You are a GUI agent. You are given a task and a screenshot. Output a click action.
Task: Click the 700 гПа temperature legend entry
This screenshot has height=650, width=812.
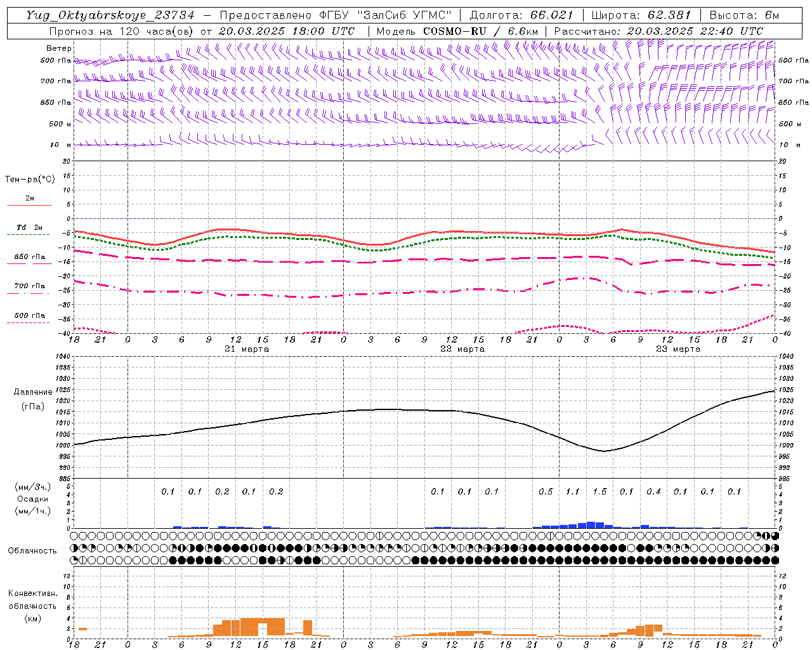[29, 286]
